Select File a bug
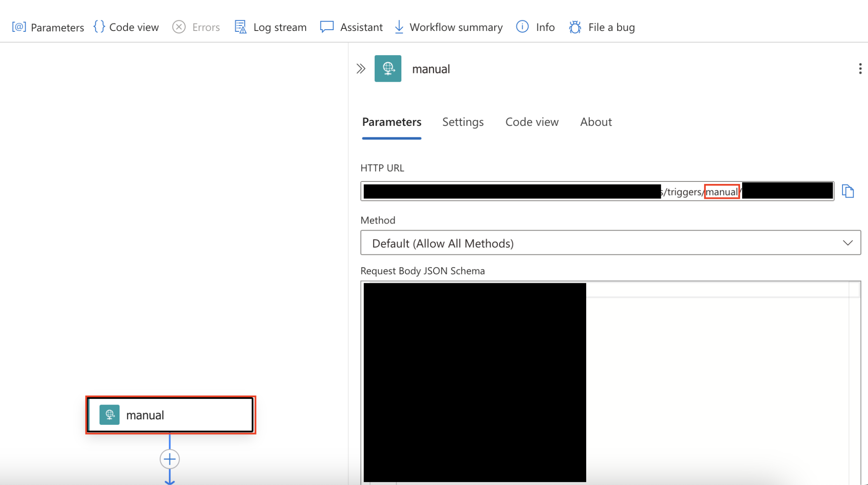868x485 pixels. click(x=601, y=27)
